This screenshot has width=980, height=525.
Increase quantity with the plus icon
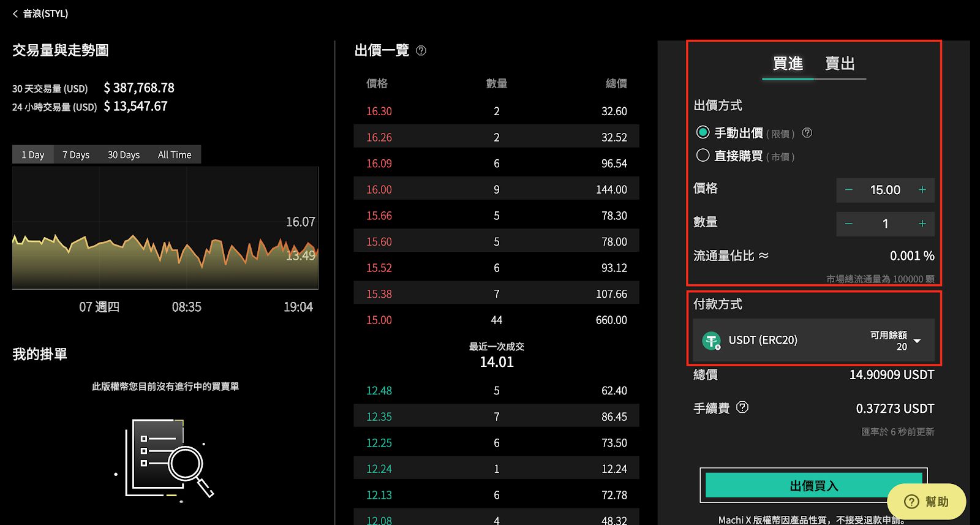(922, 224)
